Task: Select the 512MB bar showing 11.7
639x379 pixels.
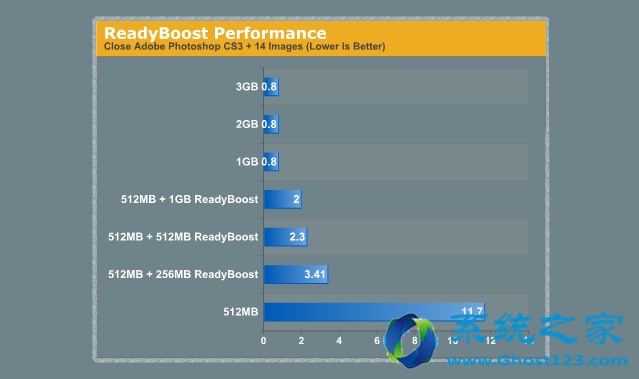Action: pyautogui.click(x=374, y=312)
